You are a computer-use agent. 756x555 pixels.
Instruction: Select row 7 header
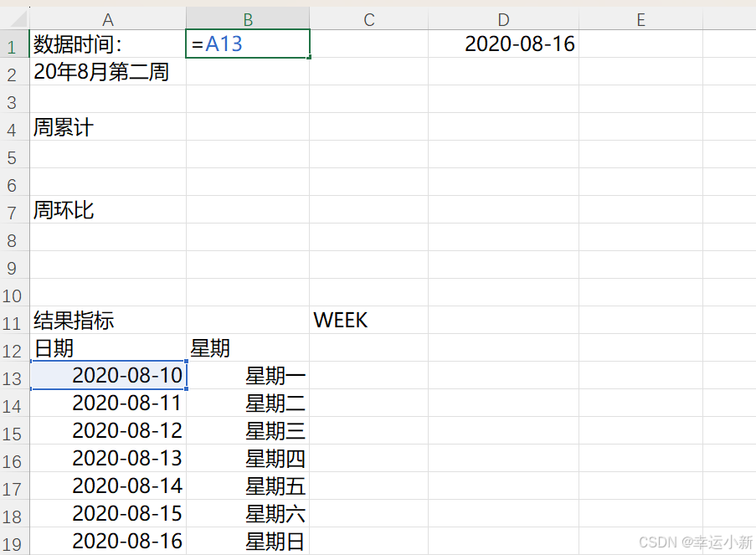pos(14,210)
